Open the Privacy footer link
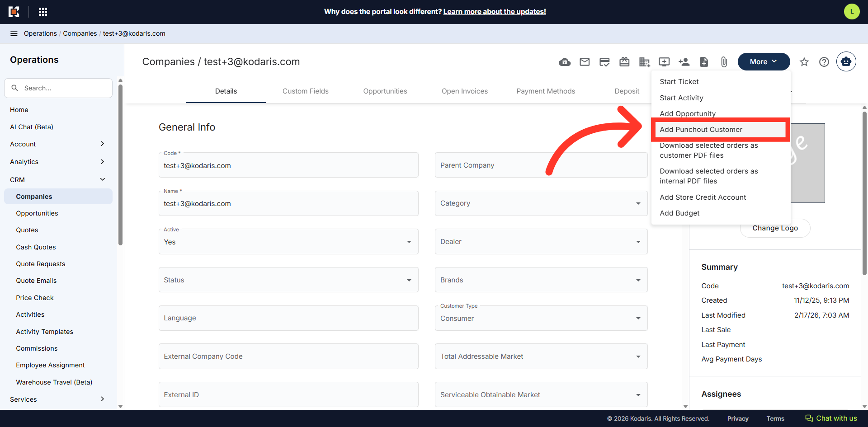Image resolution: width=868 pixels, height=427 pixels. click(738, 418)
